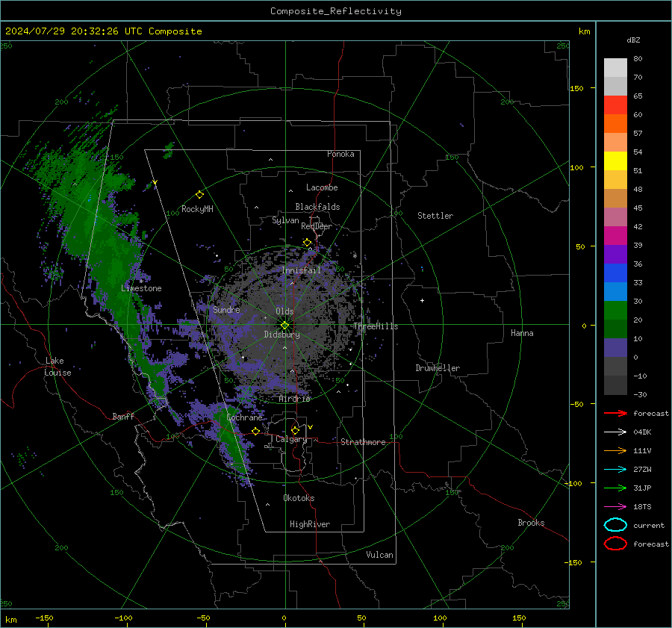Image resolution: width=672 pixels, height=628 pixels.
Task: Click the Olds label
Action: point(284,311)
